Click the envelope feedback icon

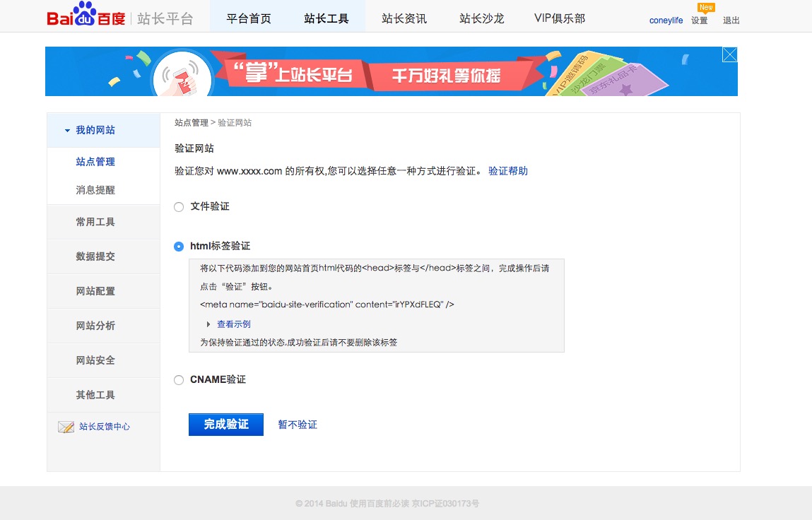(66, 427)
